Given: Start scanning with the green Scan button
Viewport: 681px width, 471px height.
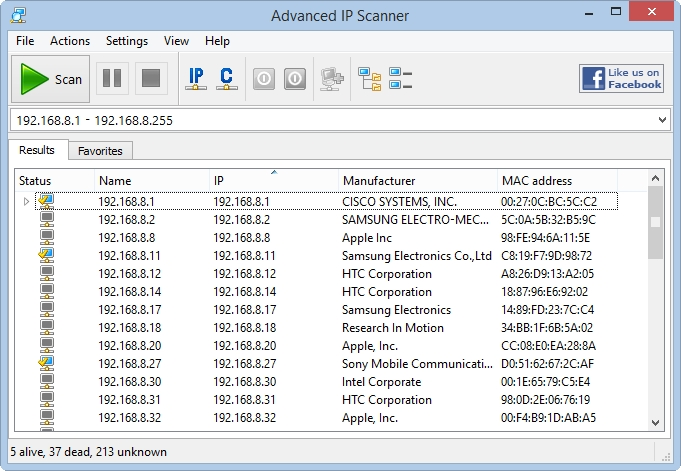Looking at the screenshot, I should coord(50,79).
